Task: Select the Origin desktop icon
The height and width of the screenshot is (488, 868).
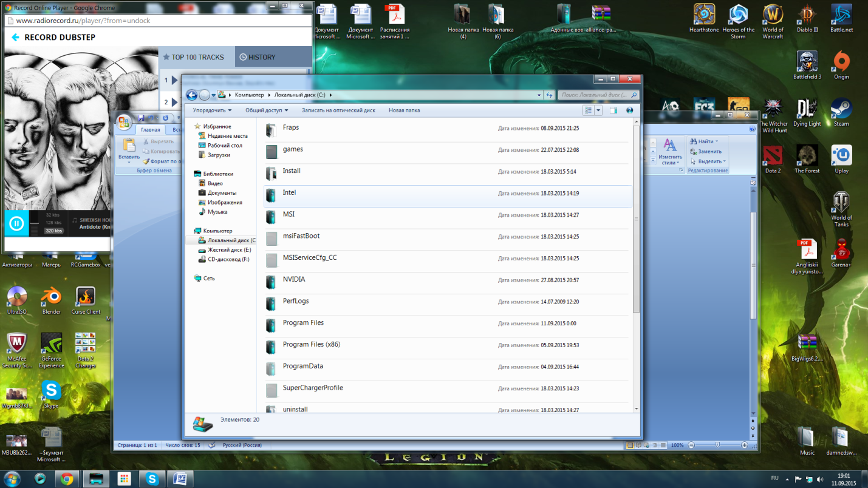Action: click(841, 65)
